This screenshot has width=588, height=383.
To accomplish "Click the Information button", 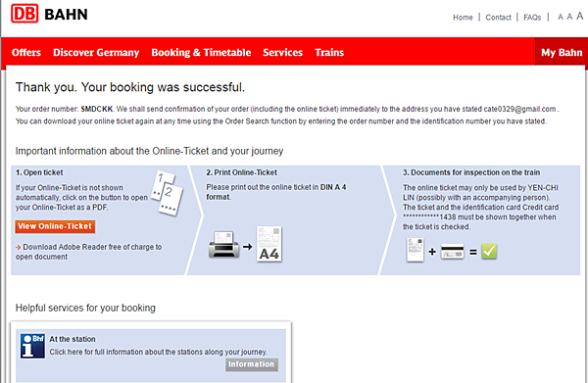I will tap(252, 364).
